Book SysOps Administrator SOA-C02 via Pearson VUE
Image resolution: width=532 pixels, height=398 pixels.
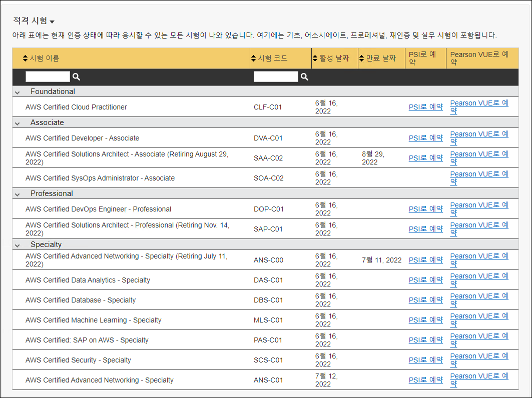(x=479, y=178)
